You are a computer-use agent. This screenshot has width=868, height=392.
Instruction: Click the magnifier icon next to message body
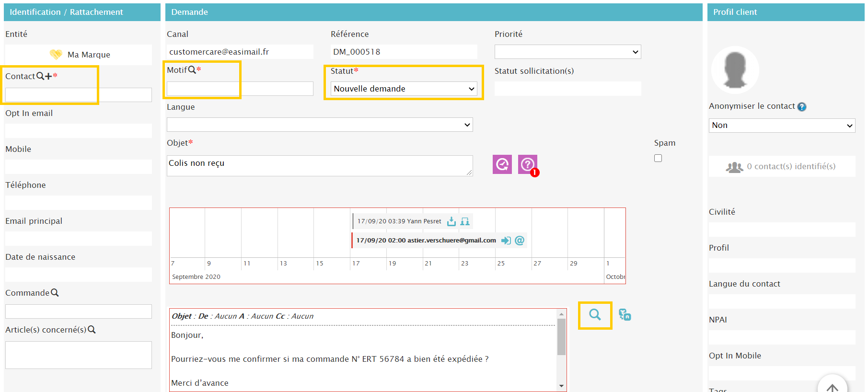[x=595, y=315]
